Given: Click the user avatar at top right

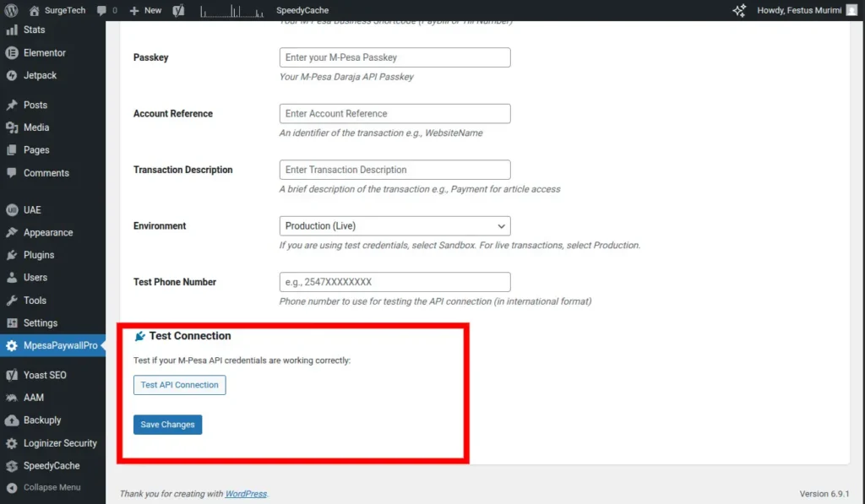Looking at the screenshot, I should pyautogui.click(x=851, y=10).
